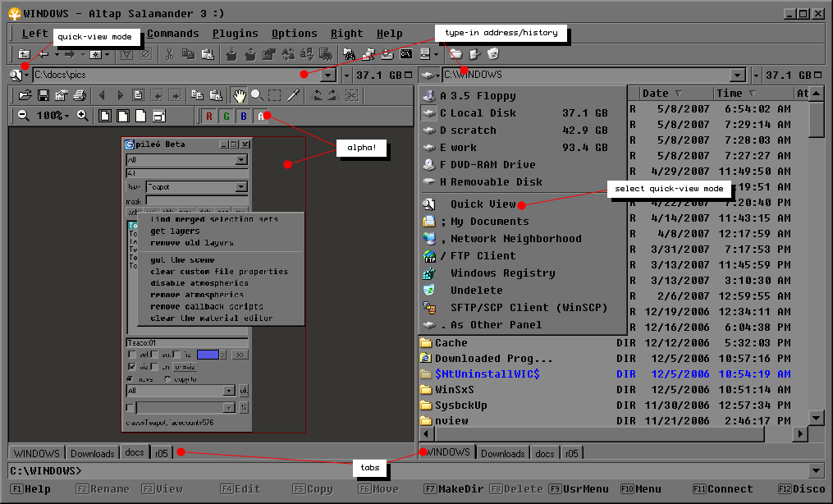Click the Find files binoculars icon

[349, 54]
